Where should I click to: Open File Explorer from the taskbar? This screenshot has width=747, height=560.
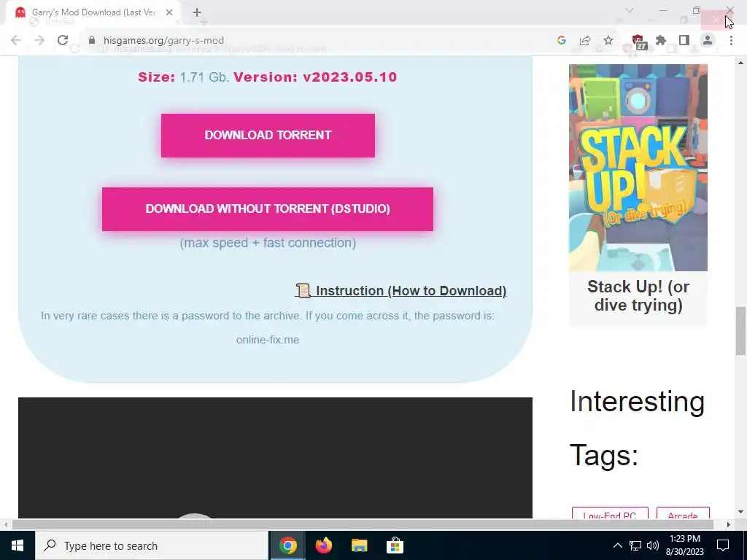pos(359,545)
